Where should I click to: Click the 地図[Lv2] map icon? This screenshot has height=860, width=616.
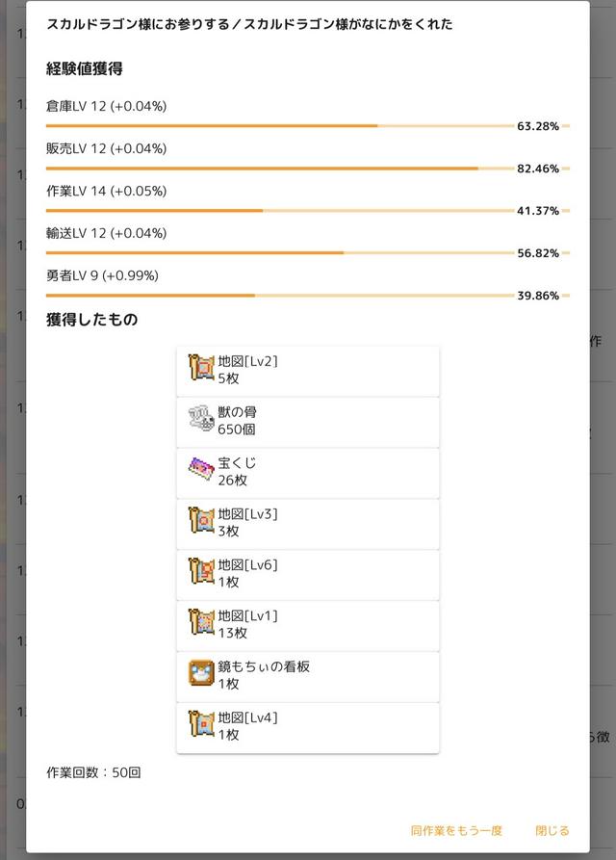[201, 369]
